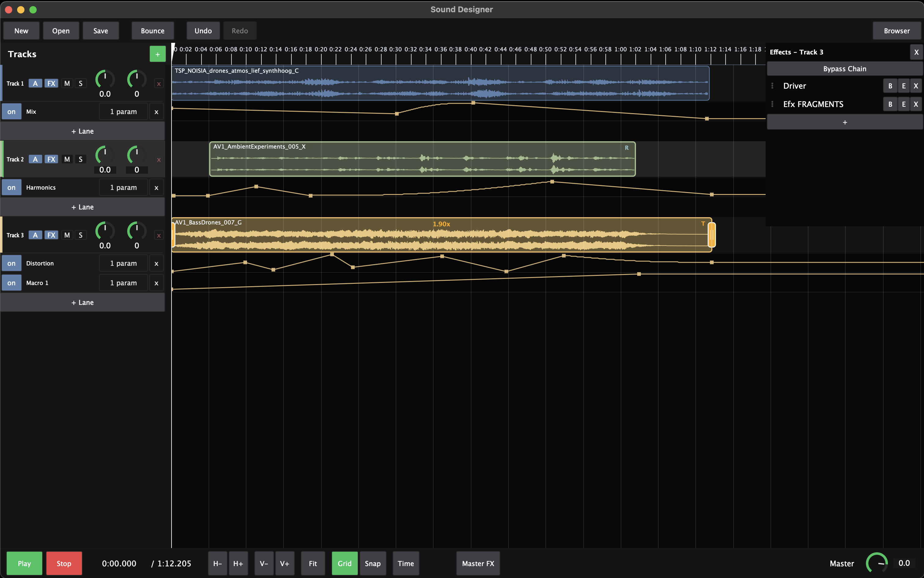Zoom out horizontally with H-

[217, 563]
